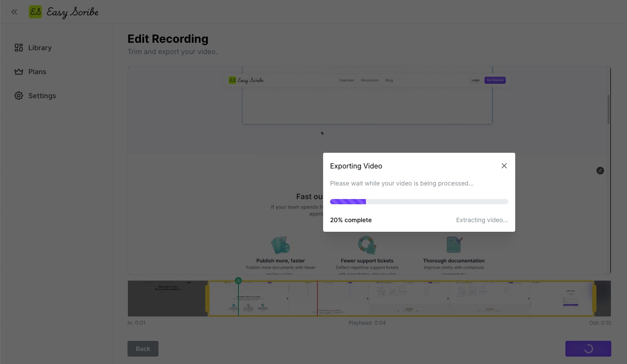The width and height of the screenshot is (627, 364).
Task: Click the last timeline thumbnail with login form
Action: (x=570, y=299)
